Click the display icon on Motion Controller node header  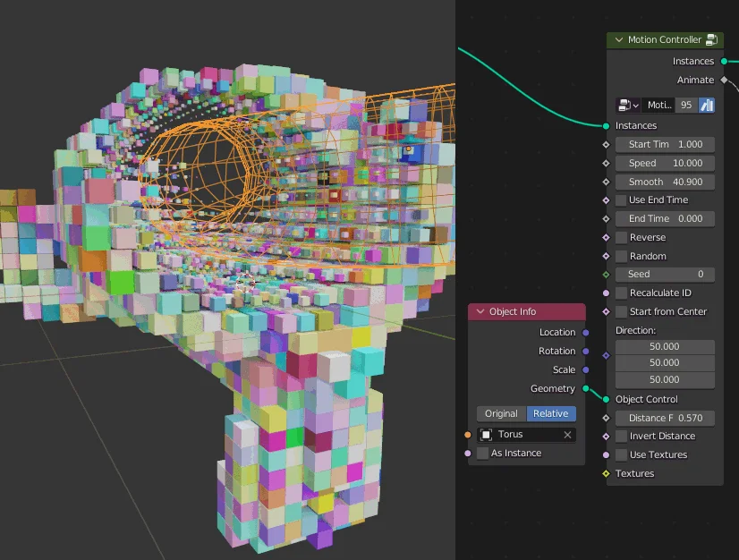pos(710,39)
